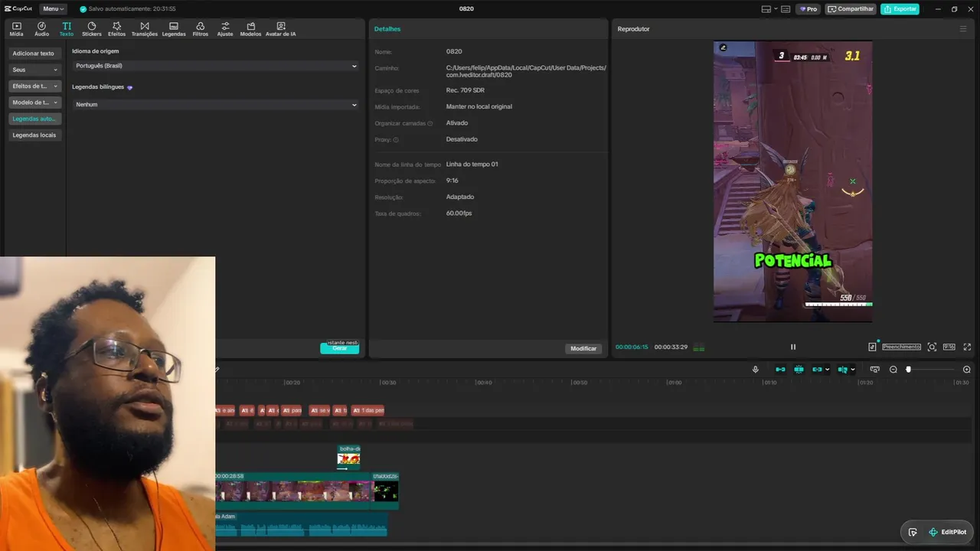Select the 'para' caption clip on timeline
The height and width of the screenshot is (551, 980).
point(292,410)
